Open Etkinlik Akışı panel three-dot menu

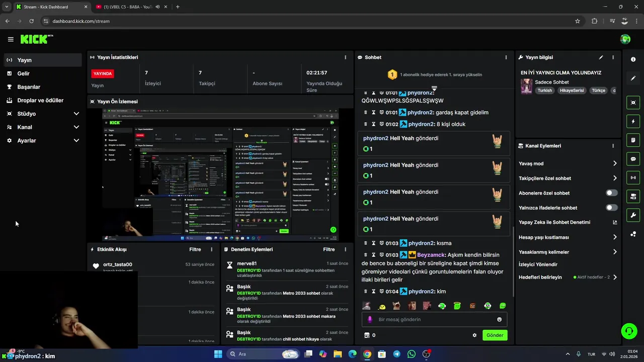coord(211,249)
